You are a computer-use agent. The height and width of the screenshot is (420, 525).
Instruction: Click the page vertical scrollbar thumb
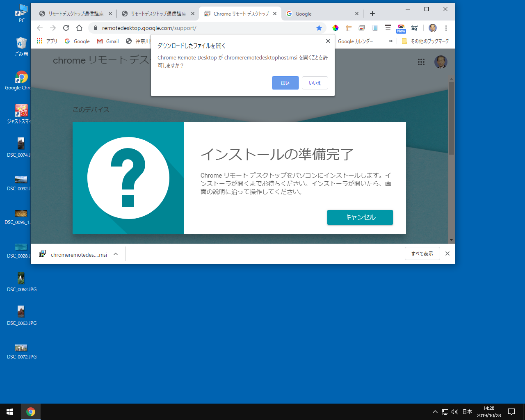click(x=451, y=118)
